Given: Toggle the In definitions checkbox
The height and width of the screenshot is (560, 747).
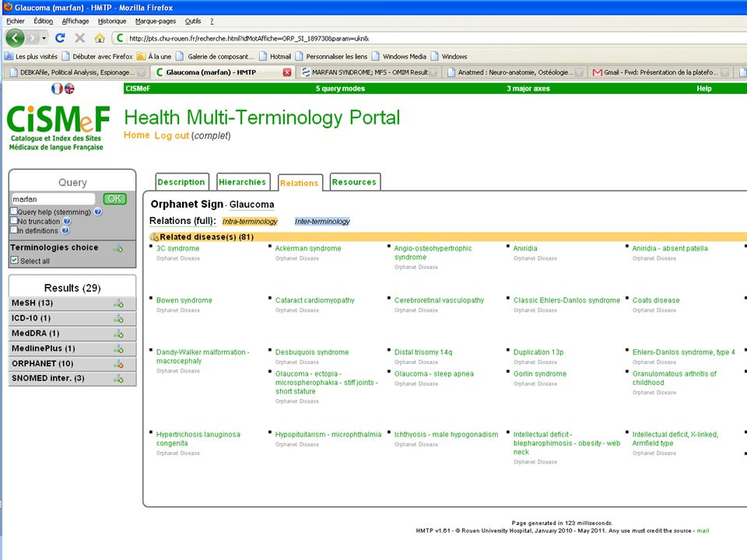Looking at the screenshot, I should [14, 230].
